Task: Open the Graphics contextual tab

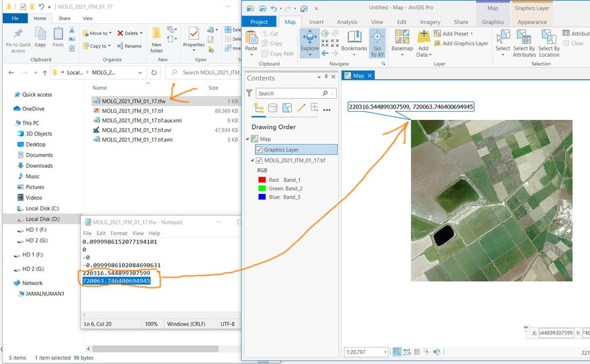Action: click(x=492, y=22)
